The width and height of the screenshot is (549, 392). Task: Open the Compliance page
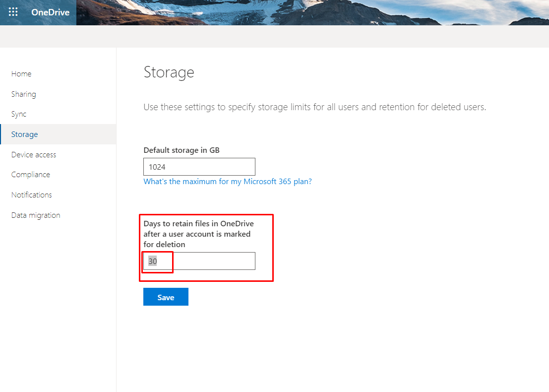coord(30,175)
